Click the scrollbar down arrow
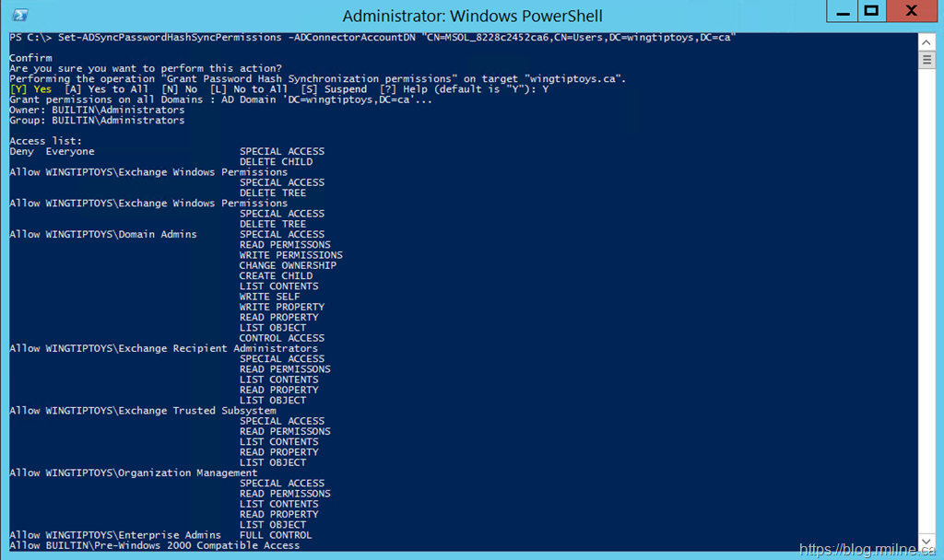The height and width of the screenshot is (560, 944). point(926,542)
